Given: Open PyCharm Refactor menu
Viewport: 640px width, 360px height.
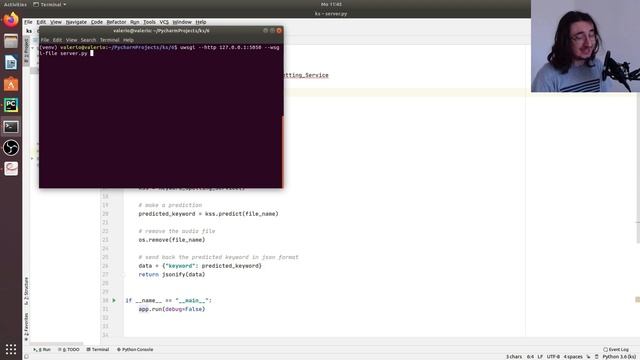Looking at the screenshot, I should tap(116, 22).
